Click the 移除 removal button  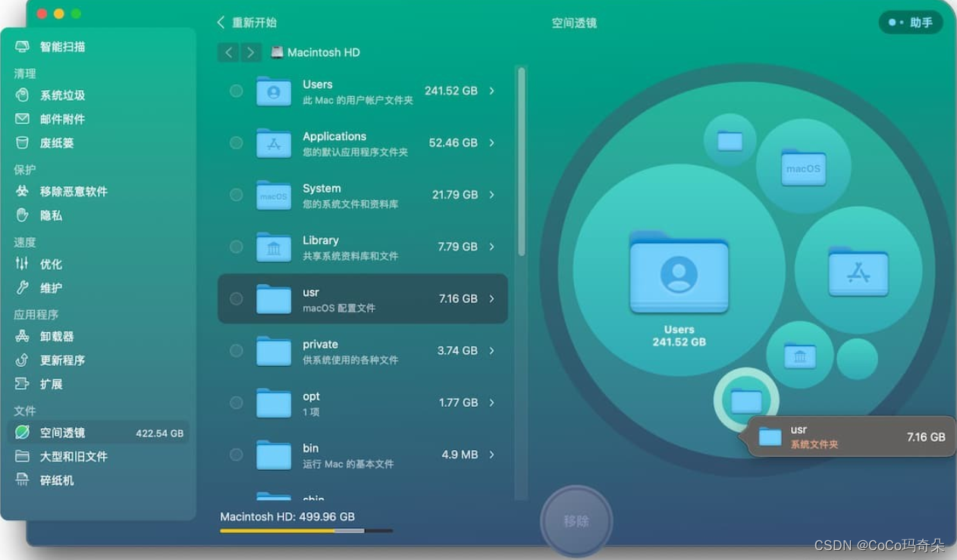(576, 521)
